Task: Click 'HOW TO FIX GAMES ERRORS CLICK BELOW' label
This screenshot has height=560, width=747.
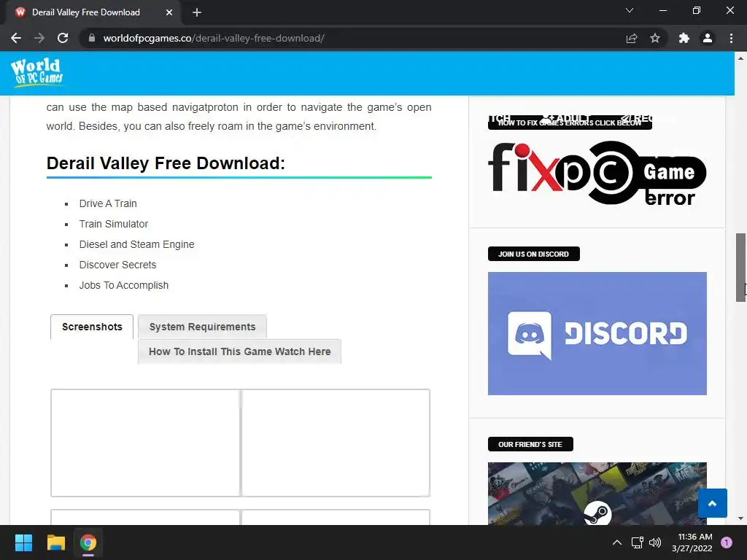Action: pyautogui.click(x=570, y=122)
